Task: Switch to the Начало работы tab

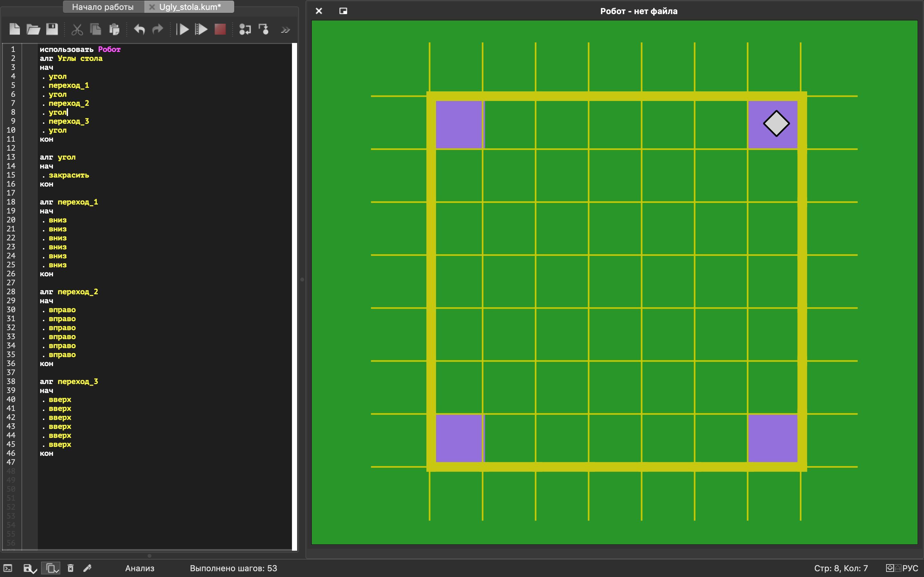Action: [x=103, y=7]
